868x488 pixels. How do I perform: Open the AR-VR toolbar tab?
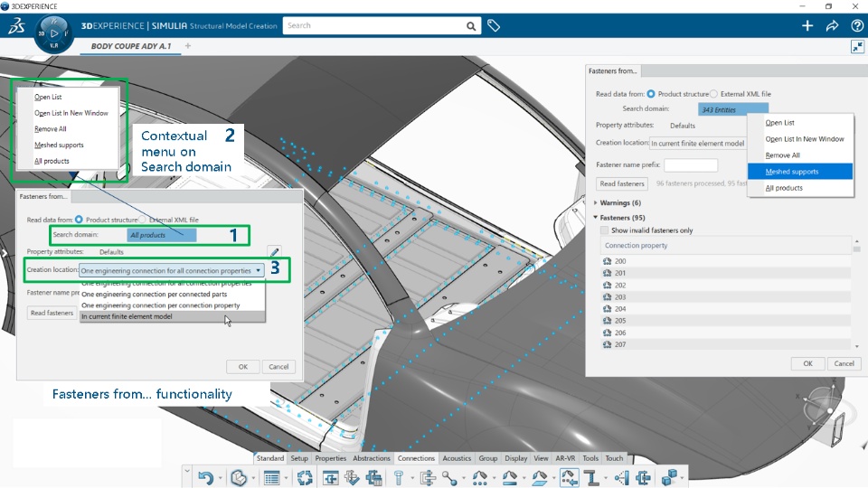tap(565, 458)
